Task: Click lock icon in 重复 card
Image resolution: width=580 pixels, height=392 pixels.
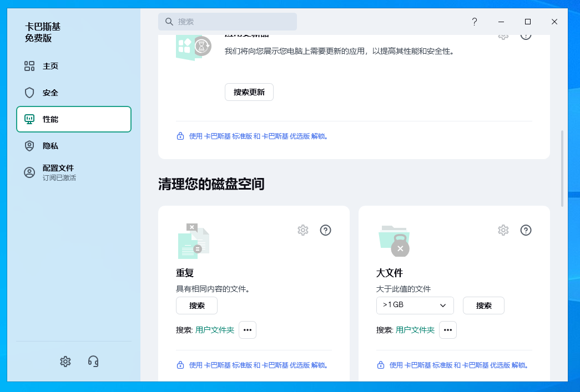Action: pos(180,365)
